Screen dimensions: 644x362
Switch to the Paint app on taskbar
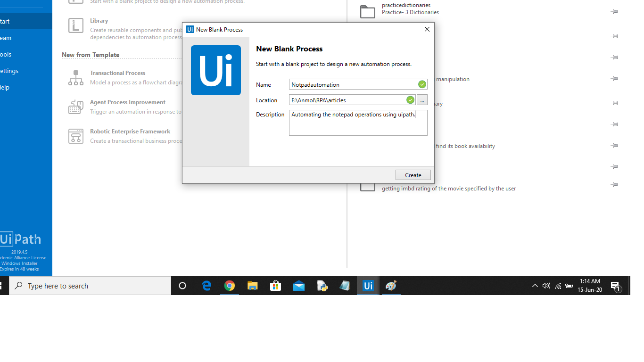click(x=391, y=286)
